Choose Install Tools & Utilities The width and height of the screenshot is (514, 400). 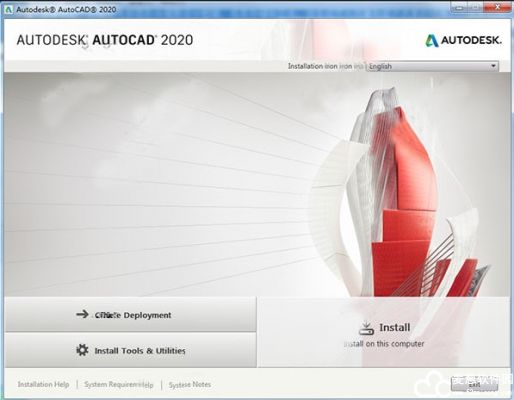click(x=130, y=350)
